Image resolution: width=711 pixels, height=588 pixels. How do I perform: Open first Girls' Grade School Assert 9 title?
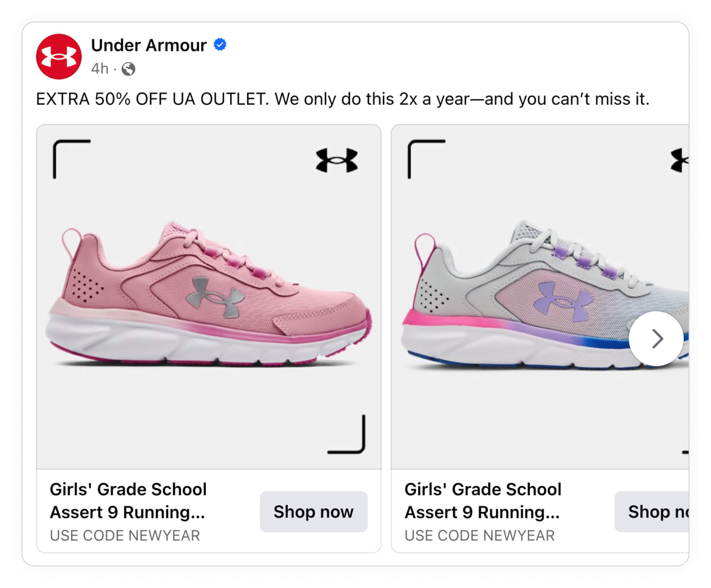pos(129,501)
